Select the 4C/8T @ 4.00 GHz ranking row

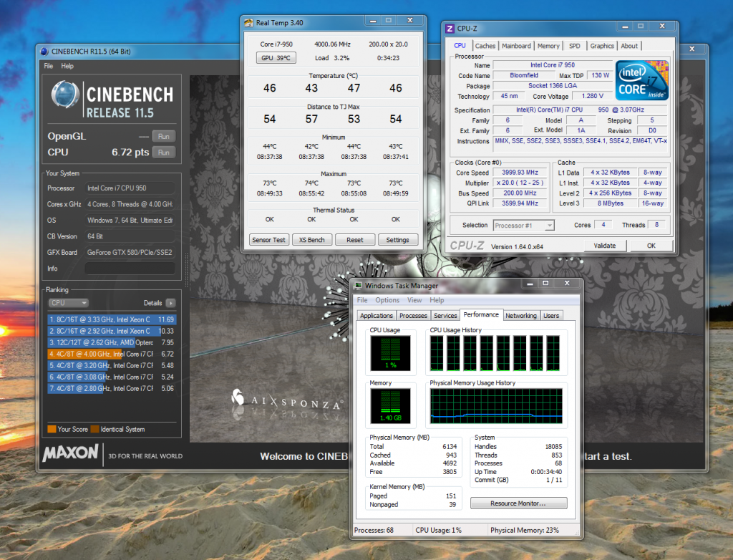pyautogui.click(x=112, y=354)
